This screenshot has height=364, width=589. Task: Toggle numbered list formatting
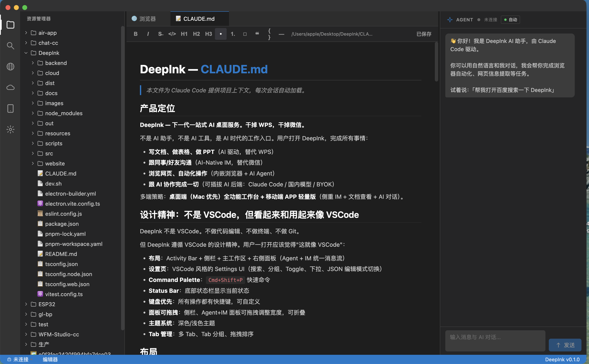coord(233,34)
